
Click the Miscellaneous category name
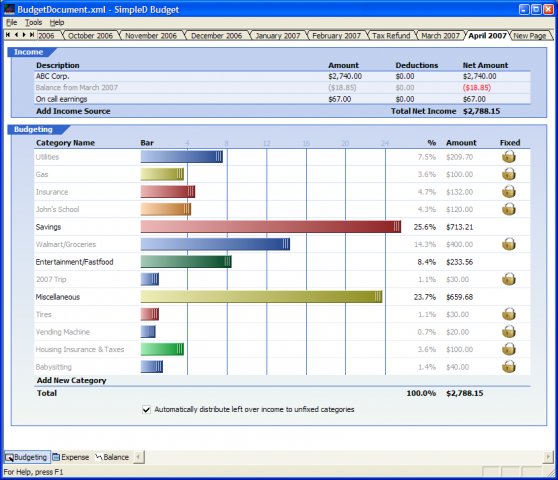pyautogui.click(x=58, y=297)
